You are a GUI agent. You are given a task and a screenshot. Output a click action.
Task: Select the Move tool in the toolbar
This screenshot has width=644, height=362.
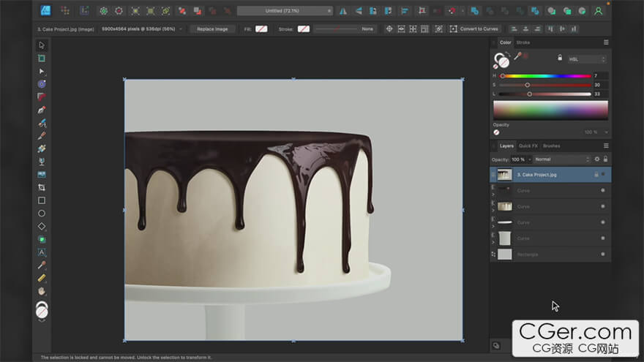(x=42, y=45)
